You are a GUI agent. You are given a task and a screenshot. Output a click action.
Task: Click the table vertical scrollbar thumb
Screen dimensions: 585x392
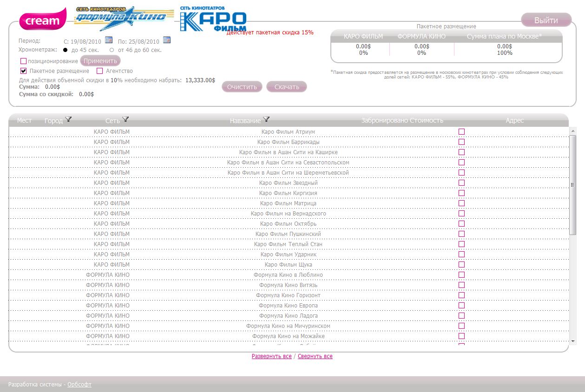tap(572, 185)
